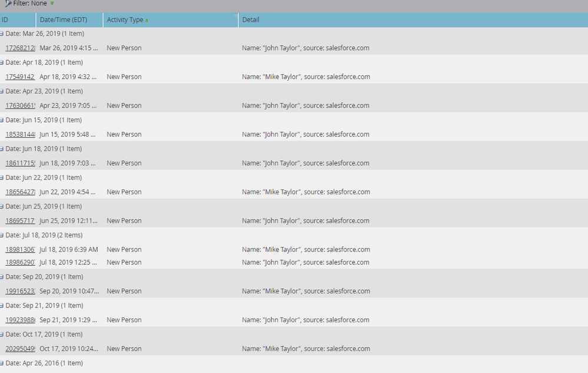Collapse the Oct 17, 2019 group

coord(2,335)
